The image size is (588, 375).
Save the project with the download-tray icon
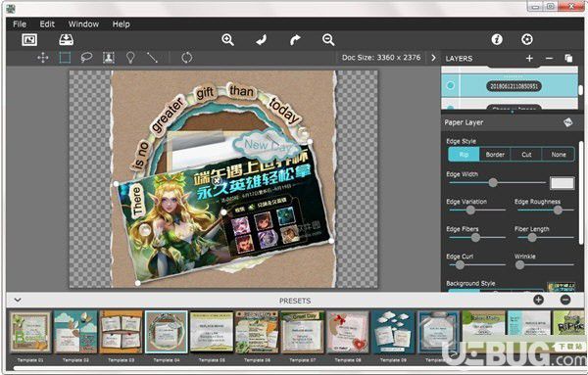pyautogui.click(x=66, y=40)
